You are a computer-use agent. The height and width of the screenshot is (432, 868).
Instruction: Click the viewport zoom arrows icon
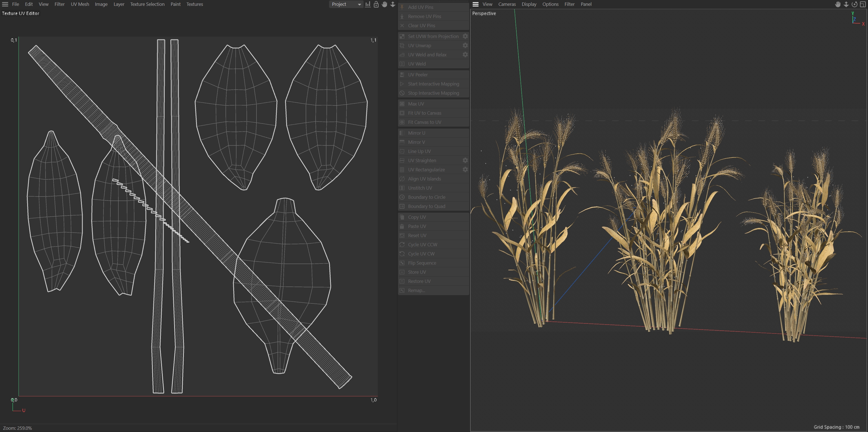tap(846, 4)
